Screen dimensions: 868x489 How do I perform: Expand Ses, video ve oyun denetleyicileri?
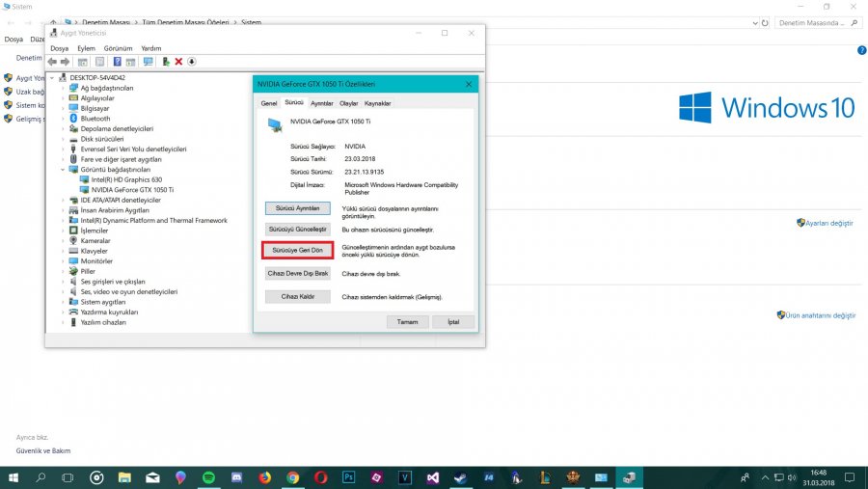(63, 291)
